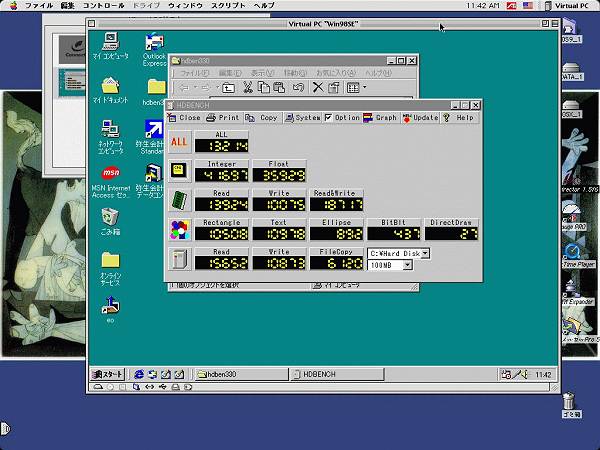
Task: Open the Option settings in HDBENCH
Action: click(x=342, y=118)
